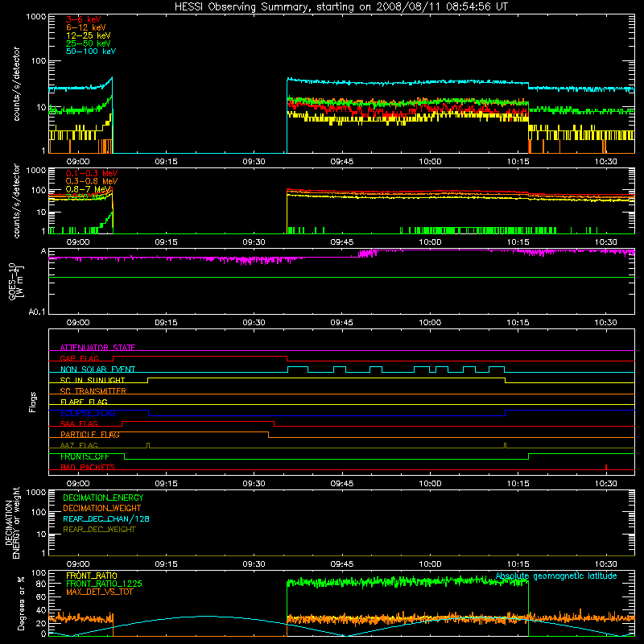Click the Flags vertical axis title
The image size is (644, 644).
tap(33, 402)
